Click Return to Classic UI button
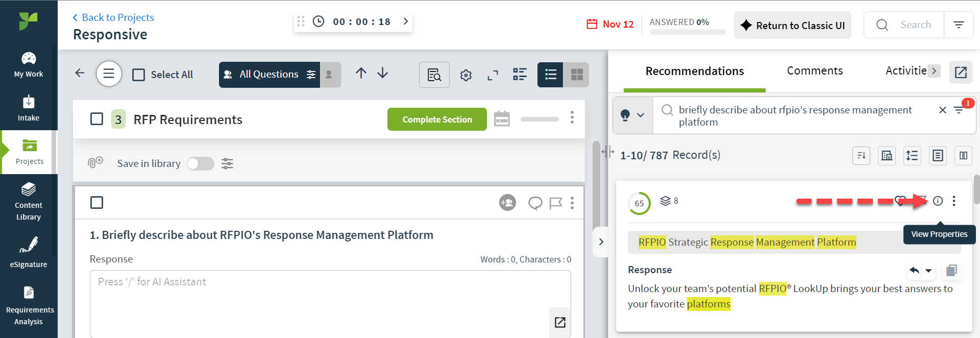 [792, 25]
